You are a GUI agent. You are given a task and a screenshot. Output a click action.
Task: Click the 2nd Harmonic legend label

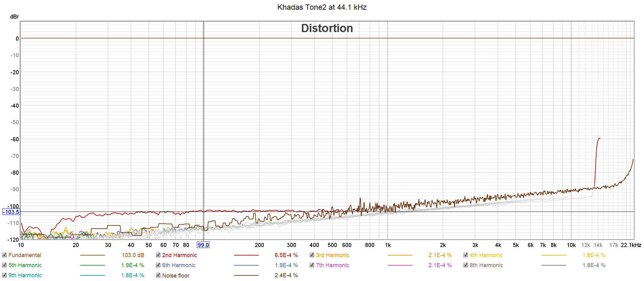180,255
